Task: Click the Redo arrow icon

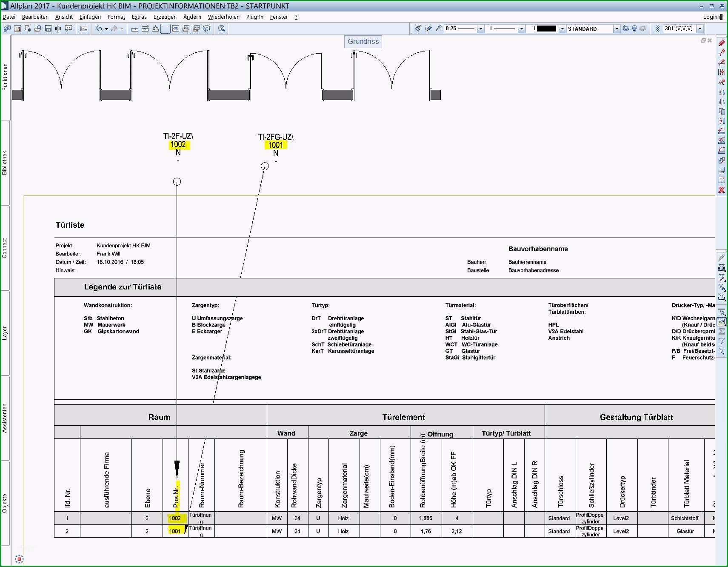Action: coord(114,29)
